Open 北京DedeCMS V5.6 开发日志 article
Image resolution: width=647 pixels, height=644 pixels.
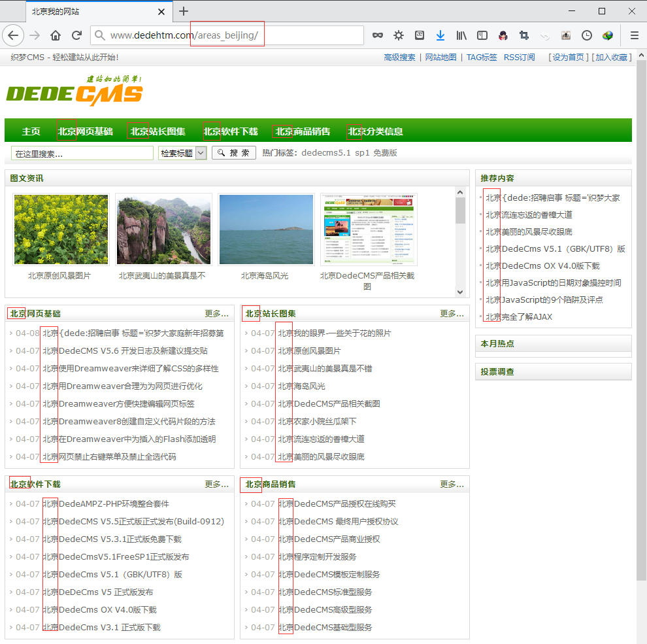pos(125,351)
